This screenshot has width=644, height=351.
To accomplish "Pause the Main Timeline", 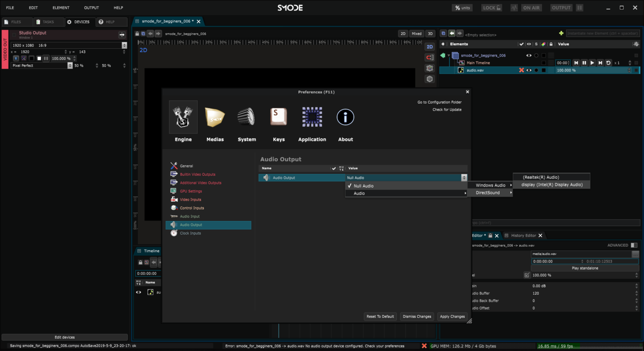I will click(584, 63).
